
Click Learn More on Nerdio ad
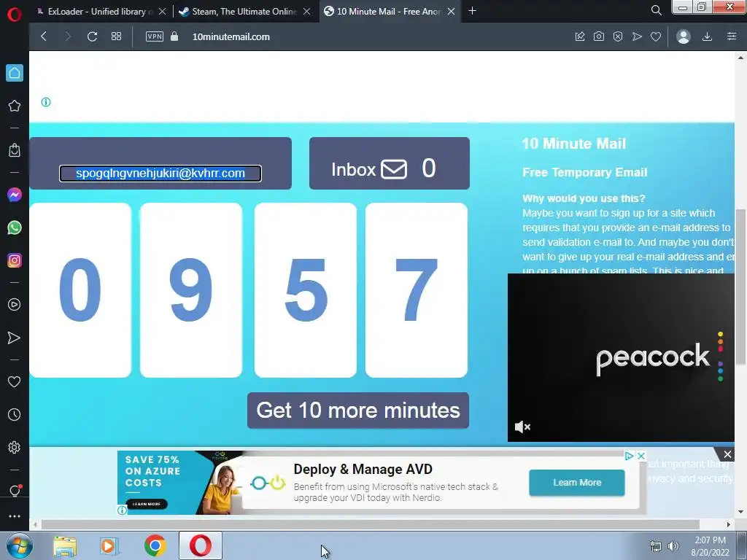coord(576,483)
